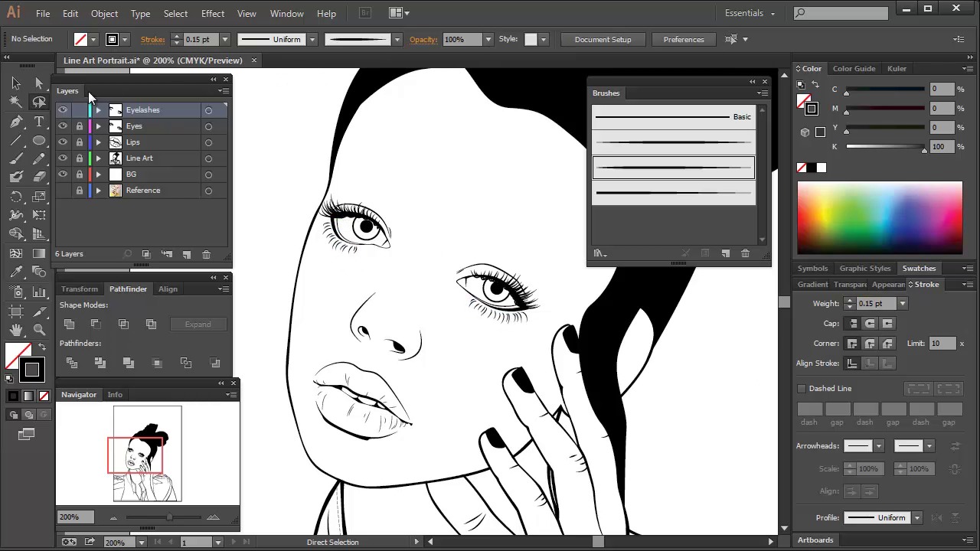The height and width of the screenshot is (551, 980).
Task: Hide the Eyelashes layer
Action: [x=63, y=110]
